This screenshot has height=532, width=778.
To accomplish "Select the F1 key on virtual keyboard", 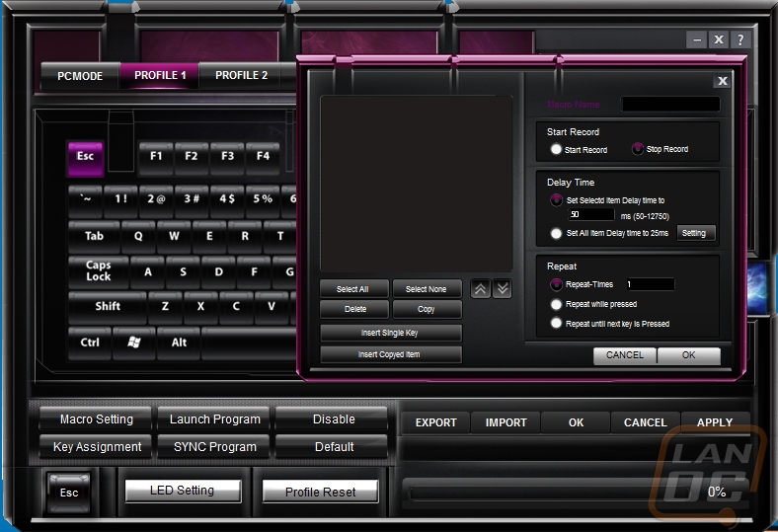I will (156, 158).
